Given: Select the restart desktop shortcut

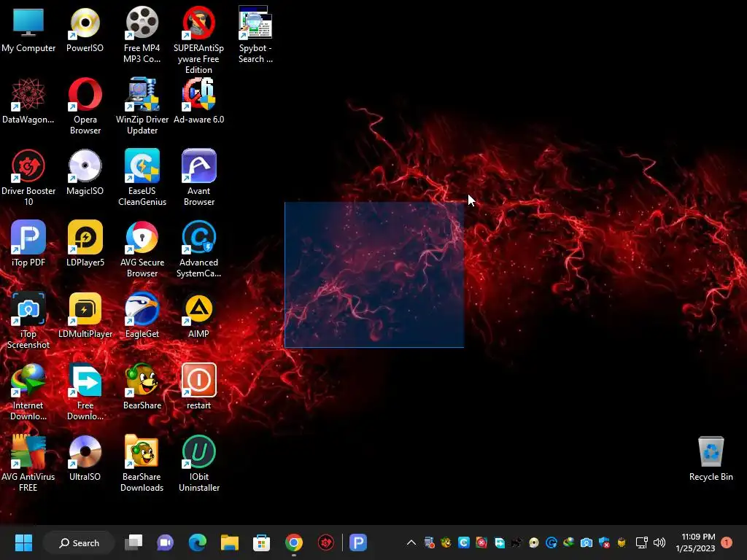Looking at the screenshot, I should [x=198, y=386].
